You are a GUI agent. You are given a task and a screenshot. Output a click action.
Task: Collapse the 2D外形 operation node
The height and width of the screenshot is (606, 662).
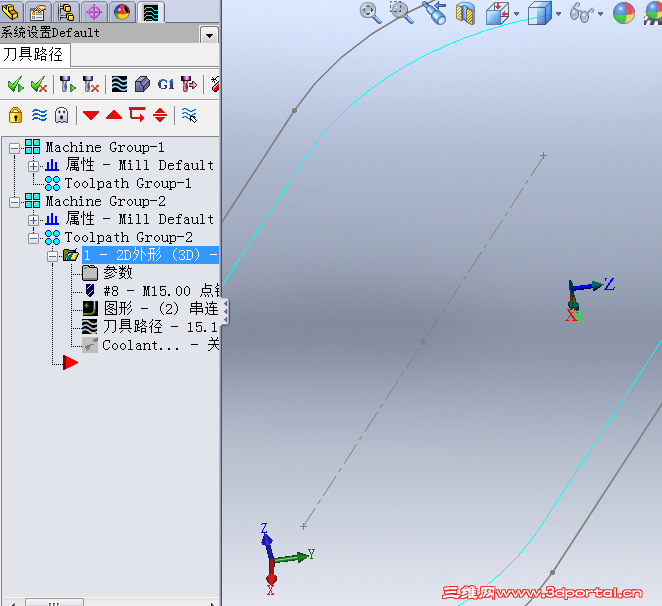[52, 256]
